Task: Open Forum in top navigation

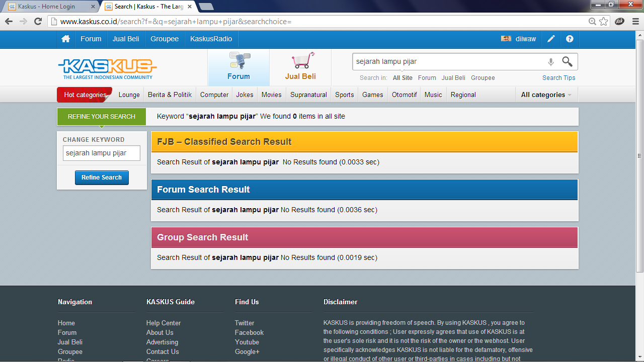Action: 91,39
